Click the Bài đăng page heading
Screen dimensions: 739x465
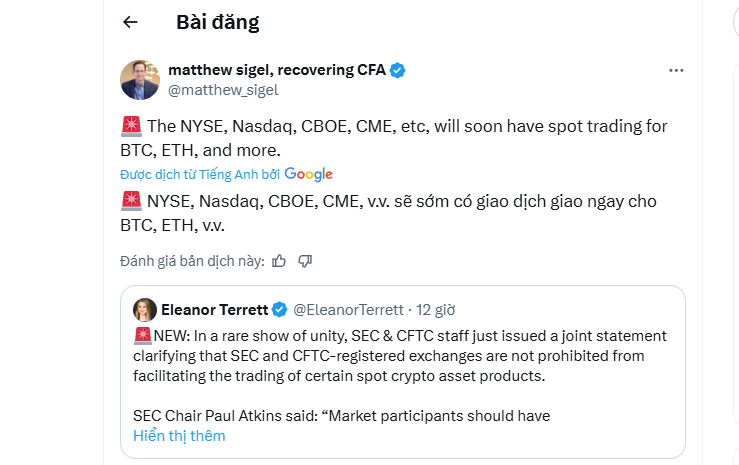tap(217, 22)
